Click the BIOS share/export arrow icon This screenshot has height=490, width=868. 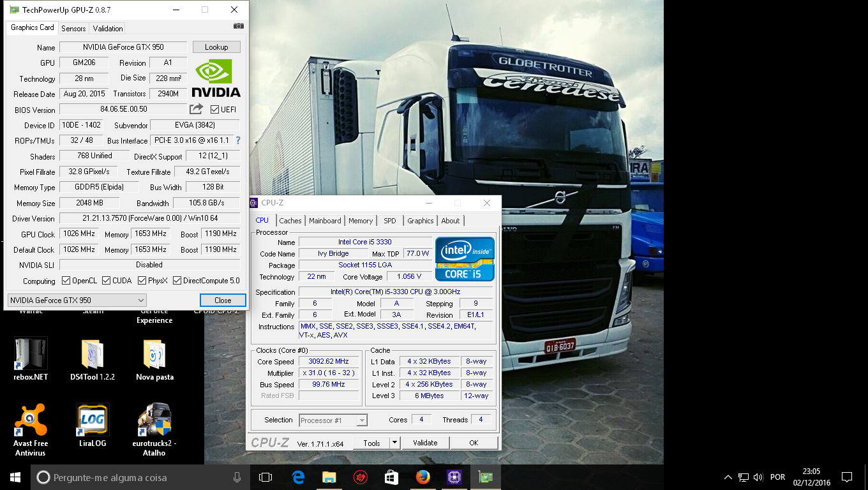click(196, 109)
